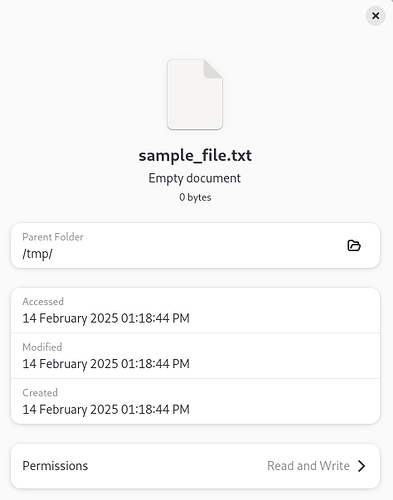
Task: Click the Permissions label text
Action: click(55, 466)
